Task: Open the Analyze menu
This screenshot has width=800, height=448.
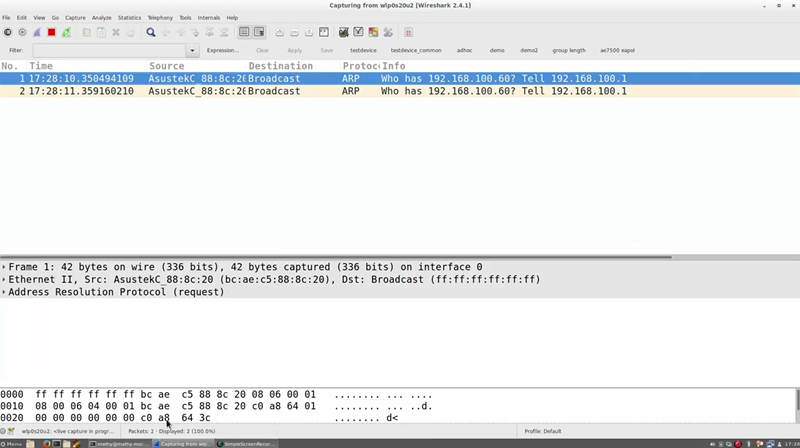Action: pos(102,17)
